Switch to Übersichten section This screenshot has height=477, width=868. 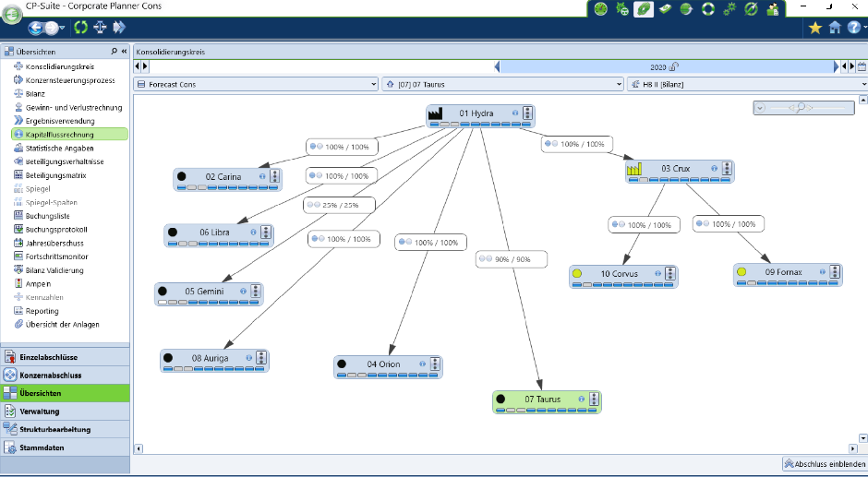click(66, 393)
